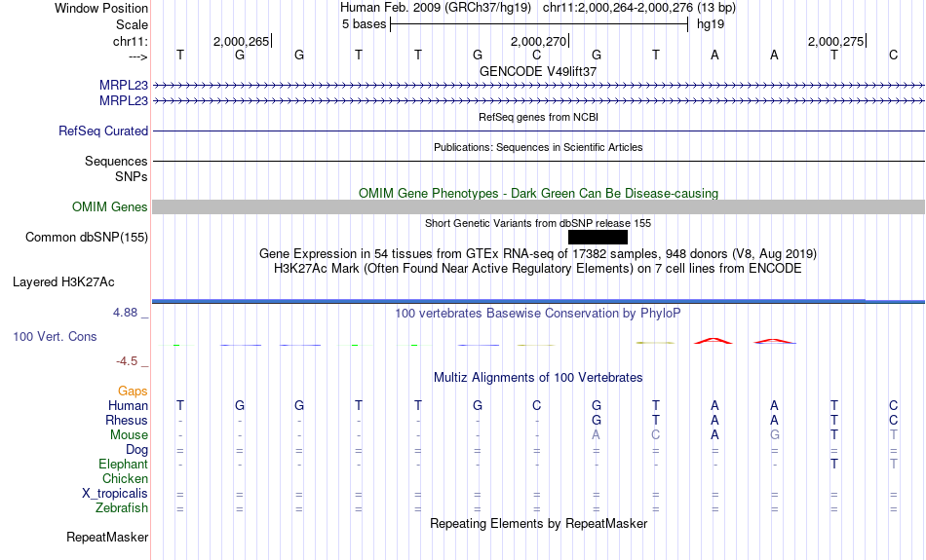926x560 pixels.
Task: Click the chr11:2,000,264-2,000,276 (13 bp) position text
Action: [x=639, y=8]
